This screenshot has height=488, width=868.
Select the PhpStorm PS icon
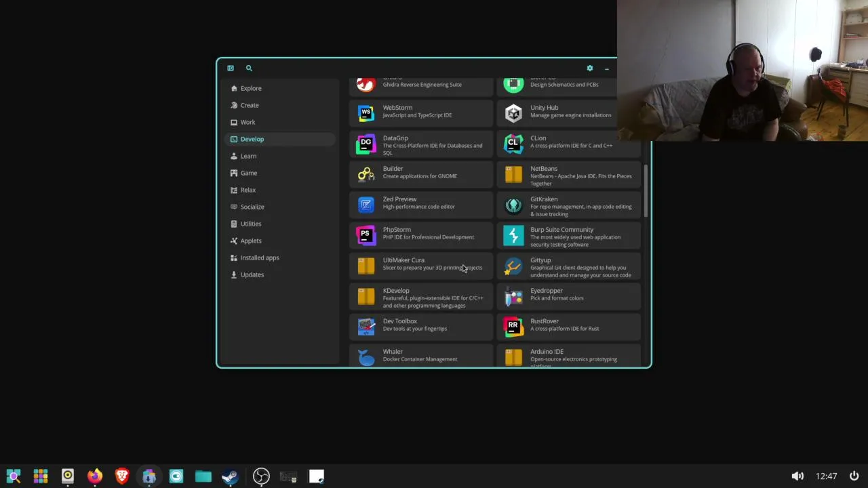coord(366,235)
